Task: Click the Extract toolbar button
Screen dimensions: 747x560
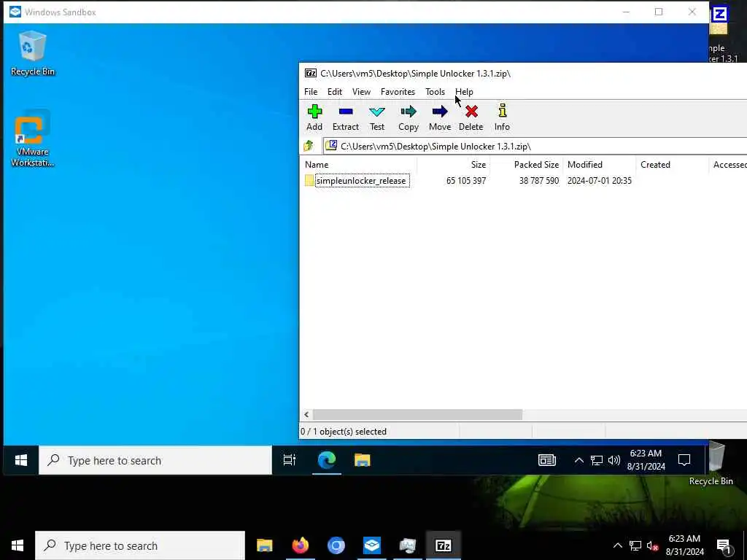Action: point(345,117)
